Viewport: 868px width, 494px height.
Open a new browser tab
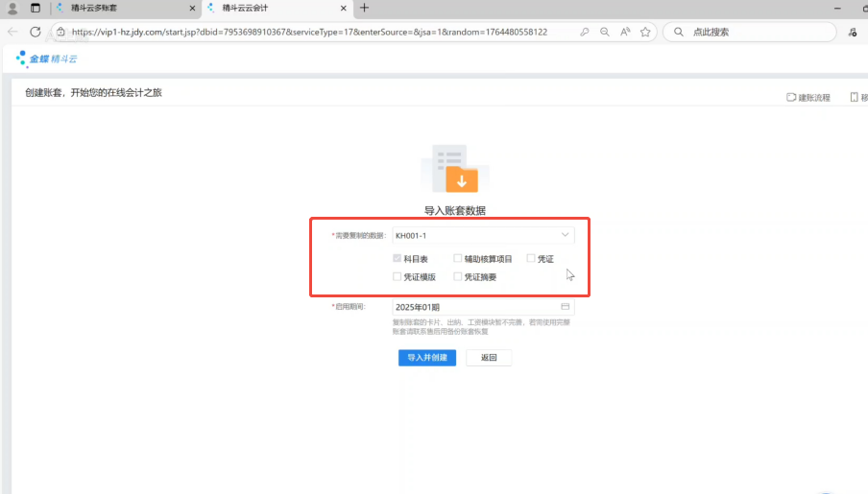coord(364,8)
